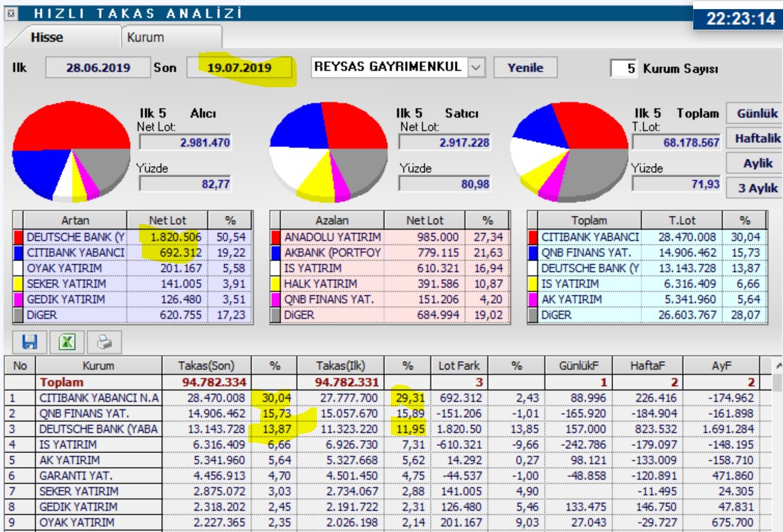Click the Artan column header
The height and width of the screenshot is (532, 783).
click(x=75, y=220)
